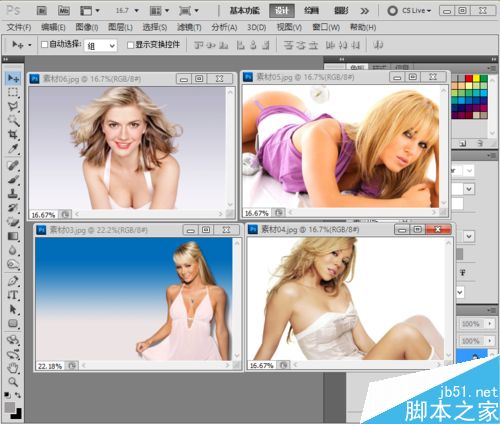Open the 组 auto-select dropdown
Image resolution: width=500 pixels, height=424 pixels.
click(101, 45)
